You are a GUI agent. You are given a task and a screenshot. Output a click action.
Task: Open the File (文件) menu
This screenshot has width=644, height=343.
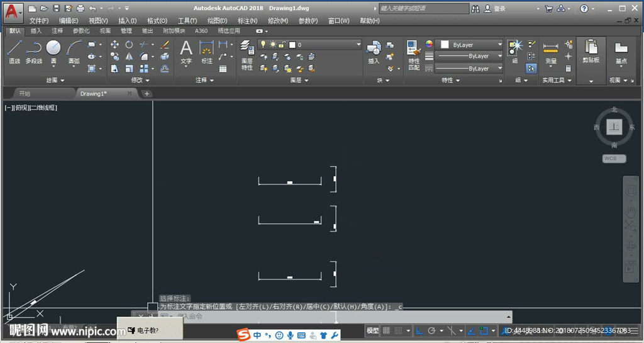(38, 21)
